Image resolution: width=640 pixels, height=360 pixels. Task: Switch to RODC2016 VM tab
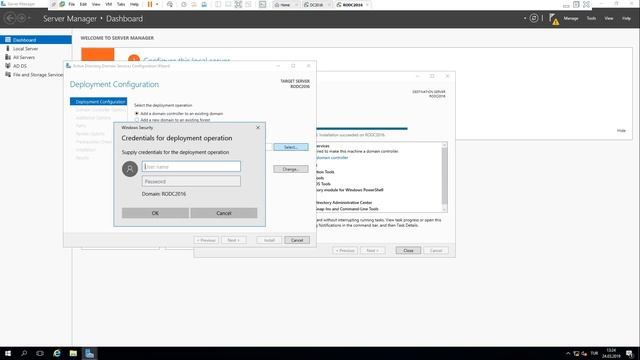[x=352, y=5]
